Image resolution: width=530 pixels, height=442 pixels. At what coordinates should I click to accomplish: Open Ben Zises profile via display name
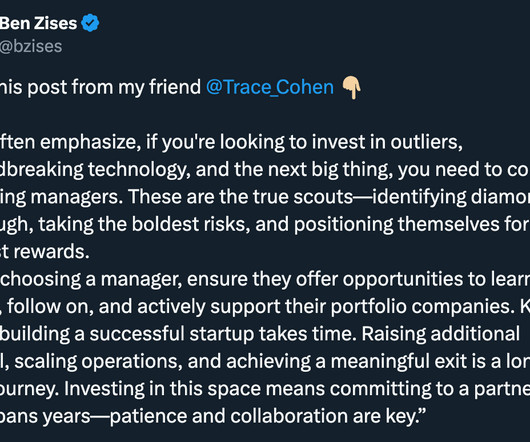point(39,23)
